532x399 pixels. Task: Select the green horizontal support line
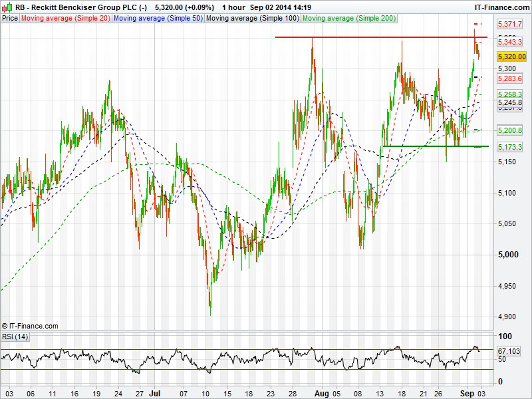pyautogui.click(x=426, y=146)
